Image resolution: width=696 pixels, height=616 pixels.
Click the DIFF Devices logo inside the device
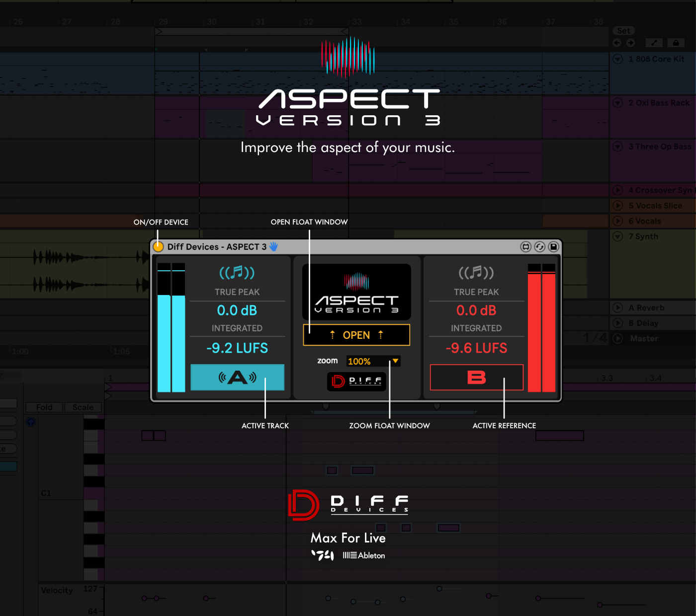[356, 381]
